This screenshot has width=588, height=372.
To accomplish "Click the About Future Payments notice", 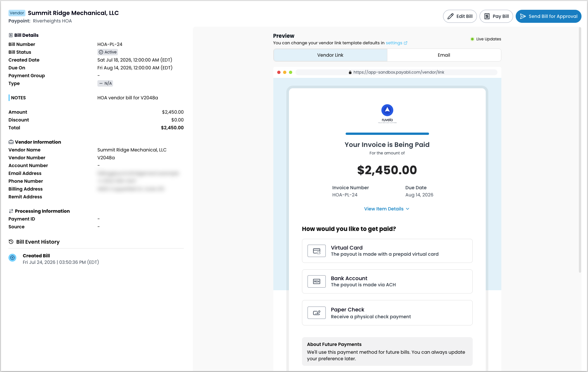I will (387, 351).
